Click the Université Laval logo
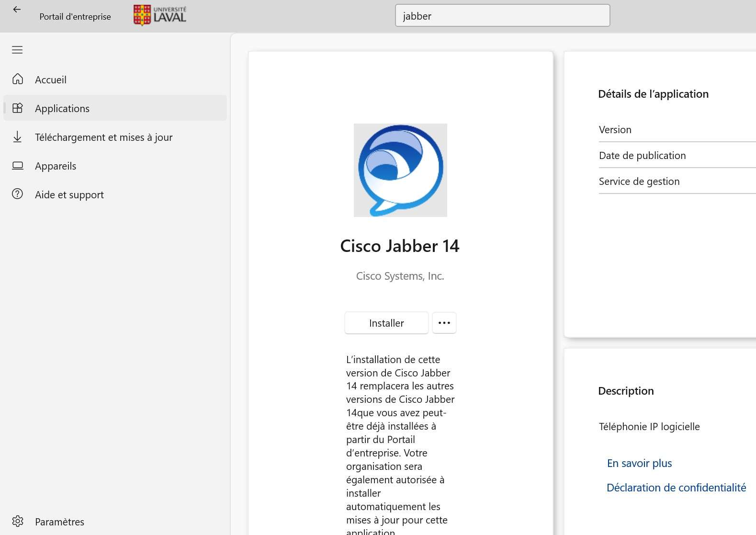Viewport: 756px width, 535px height. pos(160,15)
